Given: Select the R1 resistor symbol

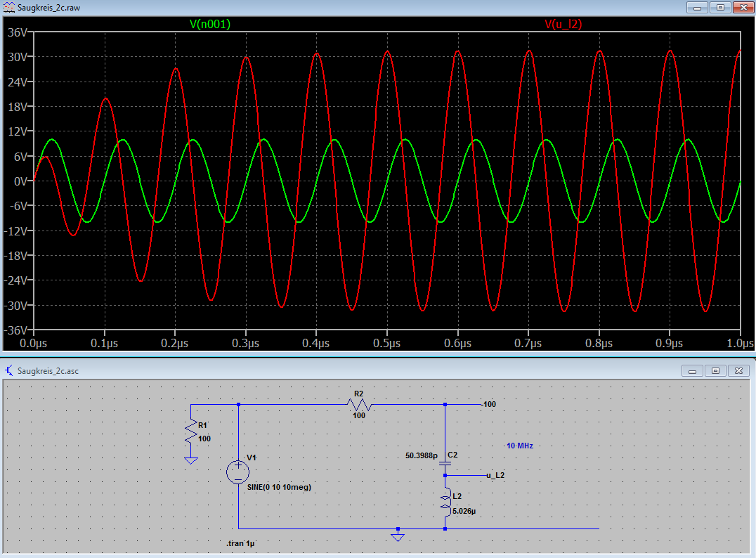Looking at the screenshot, I should pos(191,431).
